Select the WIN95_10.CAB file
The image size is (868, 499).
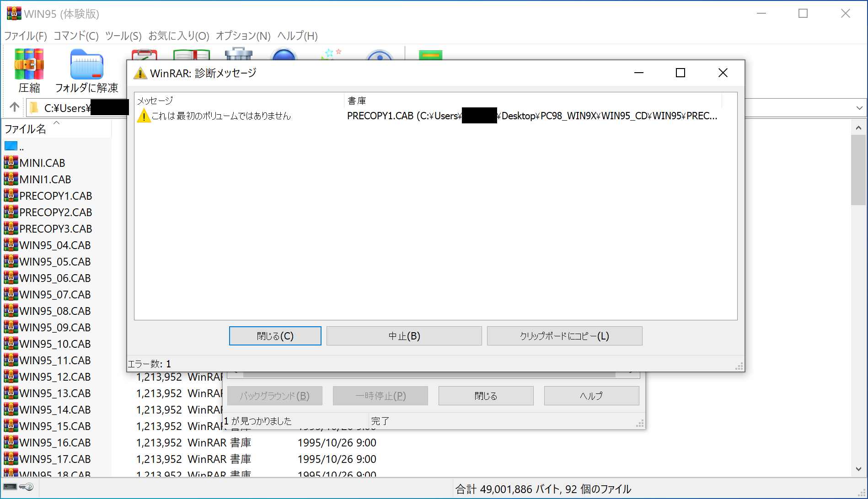click(x=55, y=344)
